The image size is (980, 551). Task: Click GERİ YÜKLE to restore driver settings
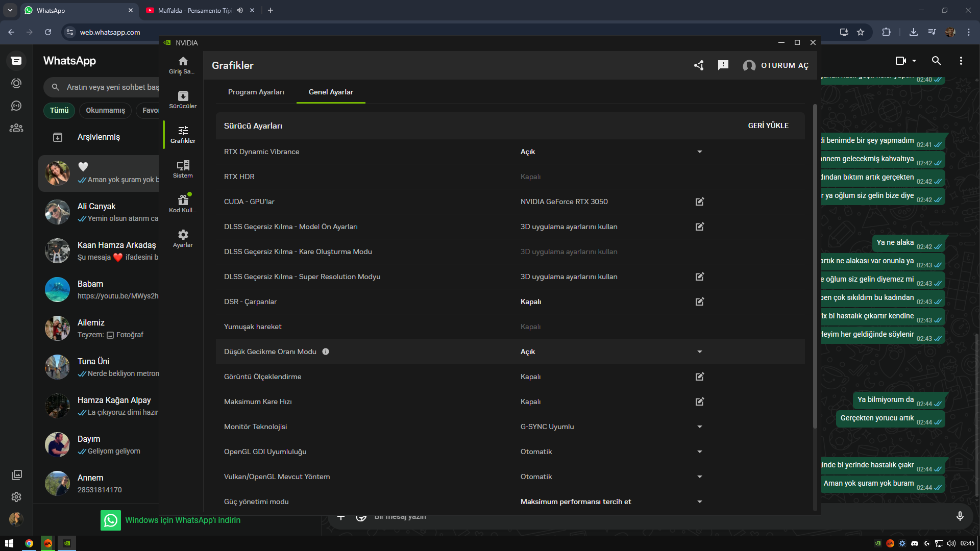coord(768,126)
